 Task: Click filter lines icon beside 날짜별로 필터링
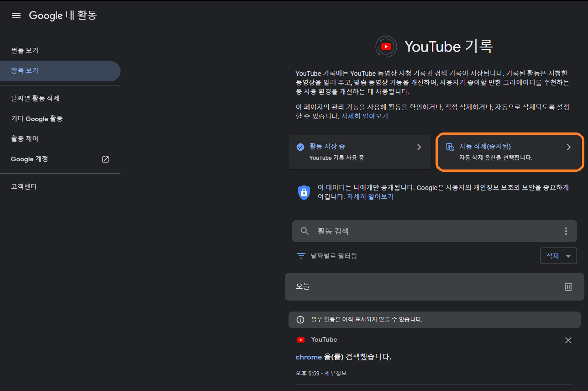coord(301,256)
